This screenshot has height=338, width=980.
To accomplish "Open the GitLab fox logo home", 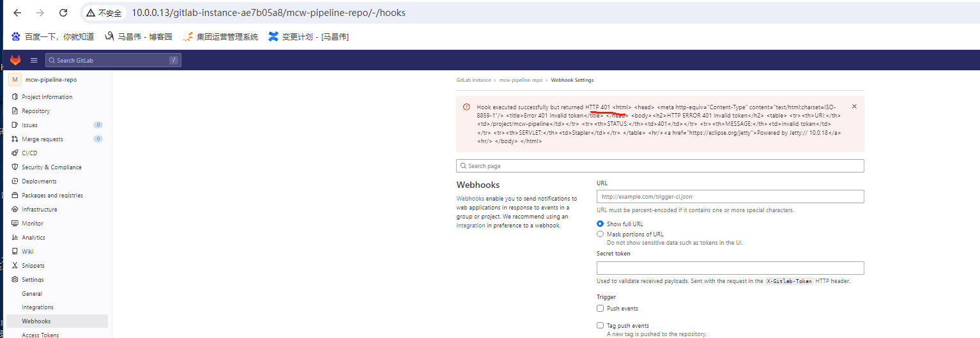I will point(14,60).
